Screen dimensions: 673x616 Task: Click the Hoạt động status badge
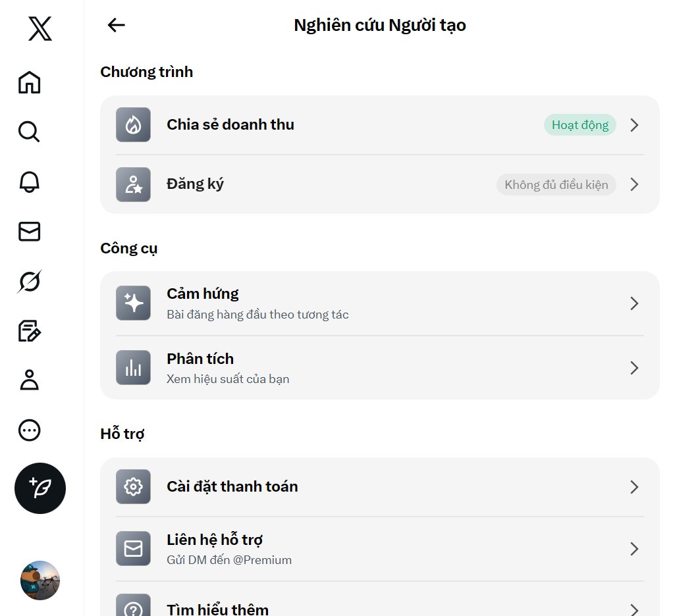coord(579,125)
